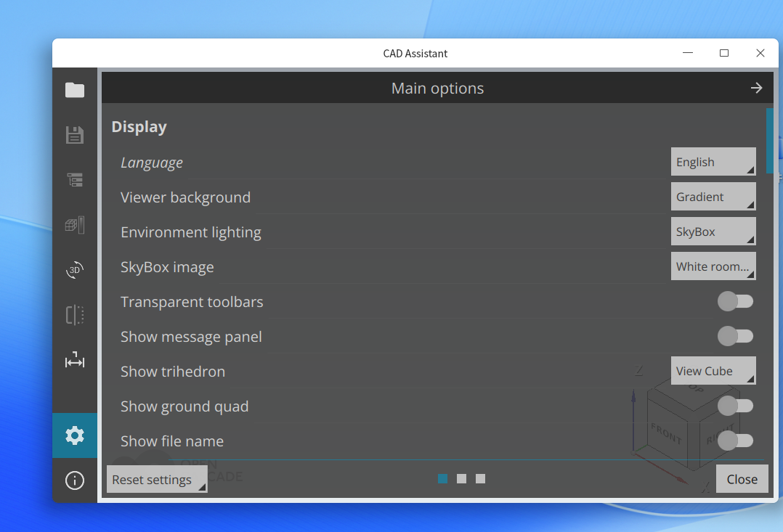The width and height of the screenshot is (783, 532).
Task: Enable the Show message panel switch
Action: [x=735, y=336]
